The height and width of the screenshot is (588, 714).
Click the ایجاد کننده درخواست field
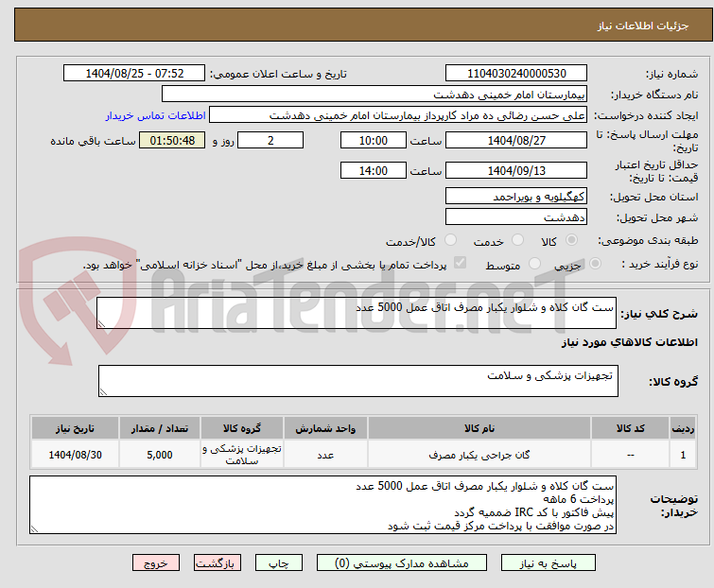(398, 115)
